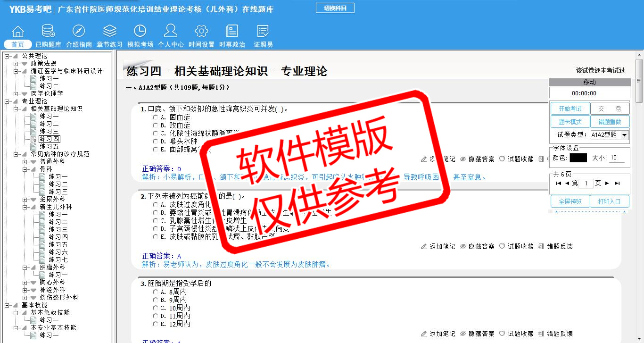This screenshot has height=343, width=644.
Task: Click the 证照易 checklist icon
Action: coord(263,32)
